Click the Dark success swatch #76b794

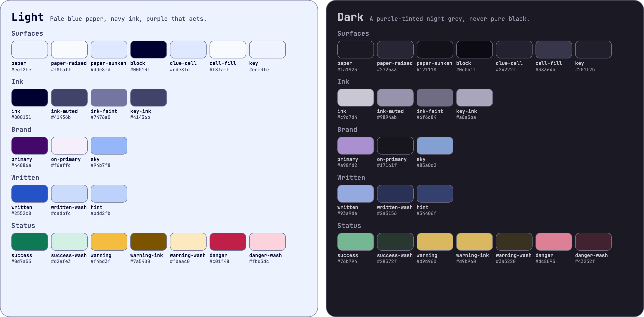point(355,241)
